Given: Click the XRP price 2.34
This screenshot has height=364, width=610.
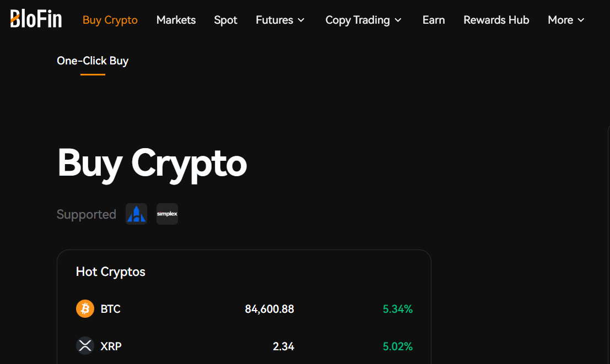Looking at the screenshot, I should pos(283,346).
